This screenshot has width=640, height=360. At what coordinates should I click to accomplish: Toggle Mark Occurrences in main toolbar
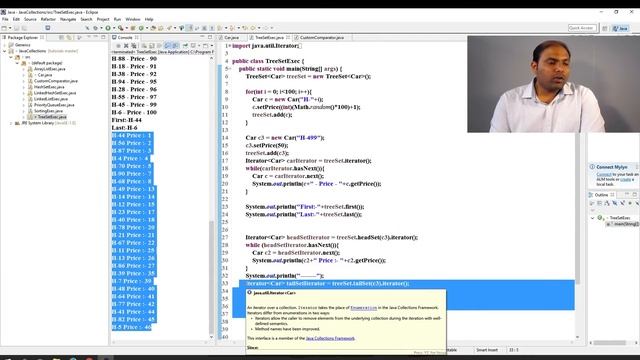[189, 28]
